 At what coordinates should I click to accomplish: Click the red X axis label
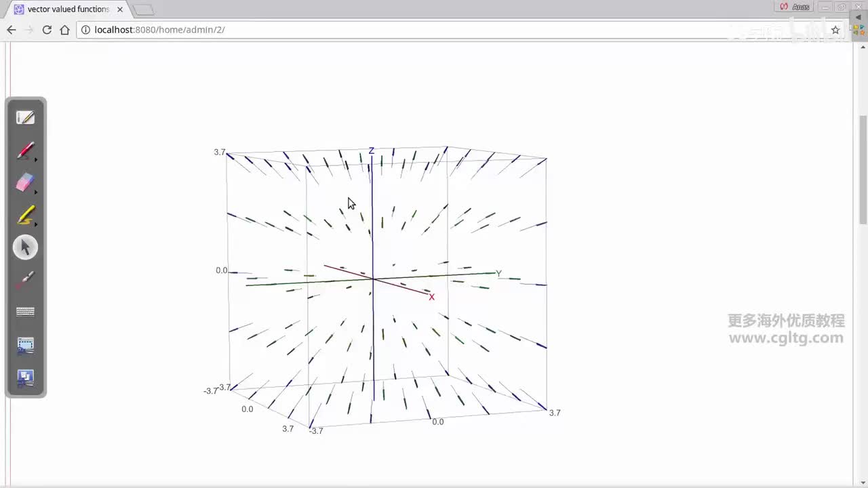pyautogui.click(x=431, y=297)
